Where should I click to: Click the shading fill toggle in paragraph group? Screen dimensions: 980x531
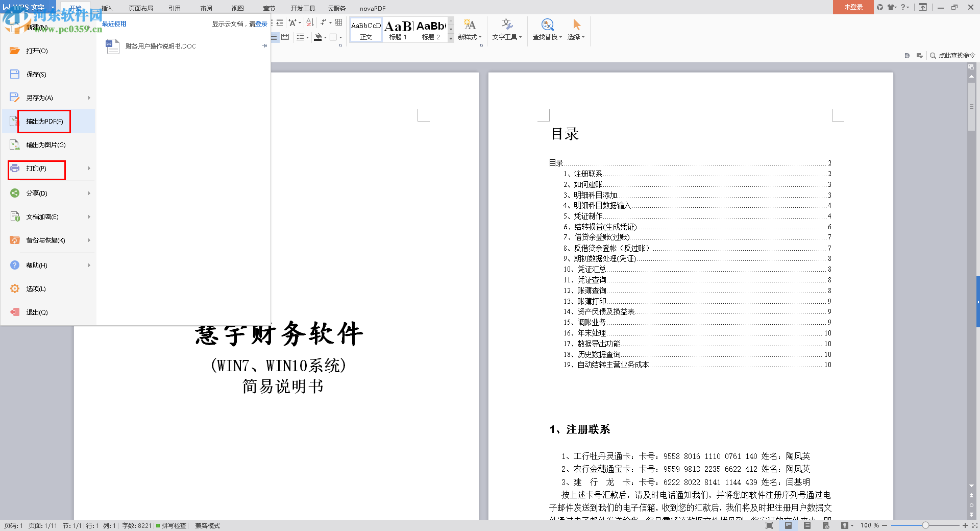click(319, 37)
